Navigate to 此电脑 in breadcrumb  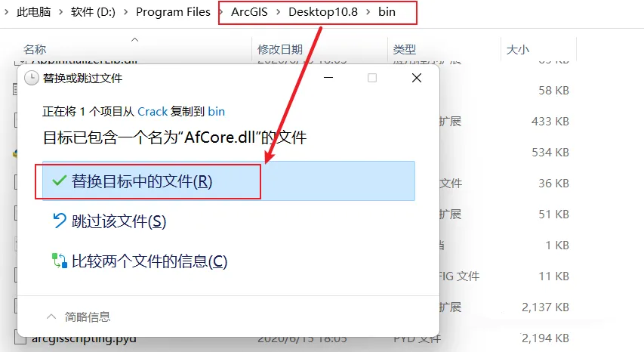pyautogui.click(x=34, y=12)
